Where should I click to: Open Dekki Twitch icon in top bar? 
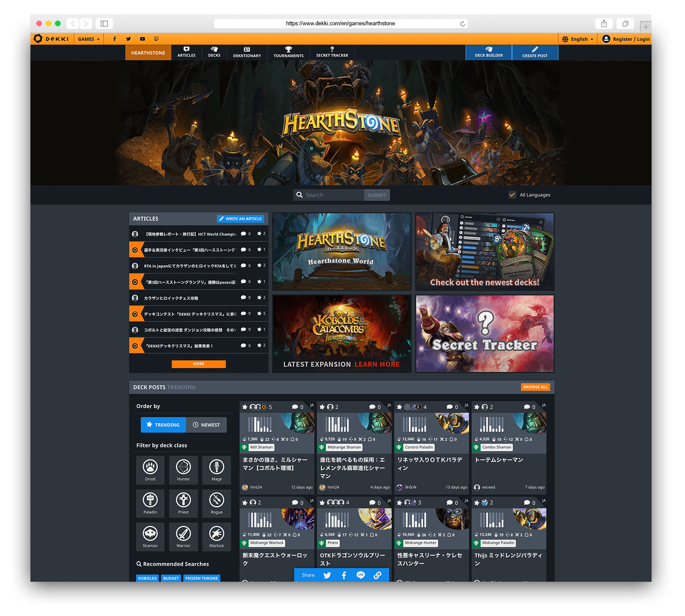[x=157, y=39]
